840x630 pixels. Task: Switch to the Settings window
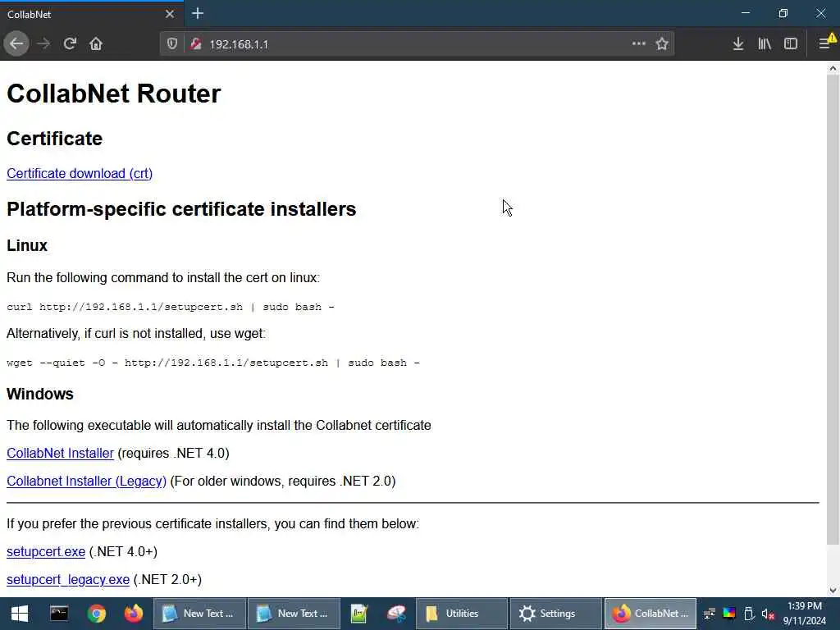coord(555,614)
